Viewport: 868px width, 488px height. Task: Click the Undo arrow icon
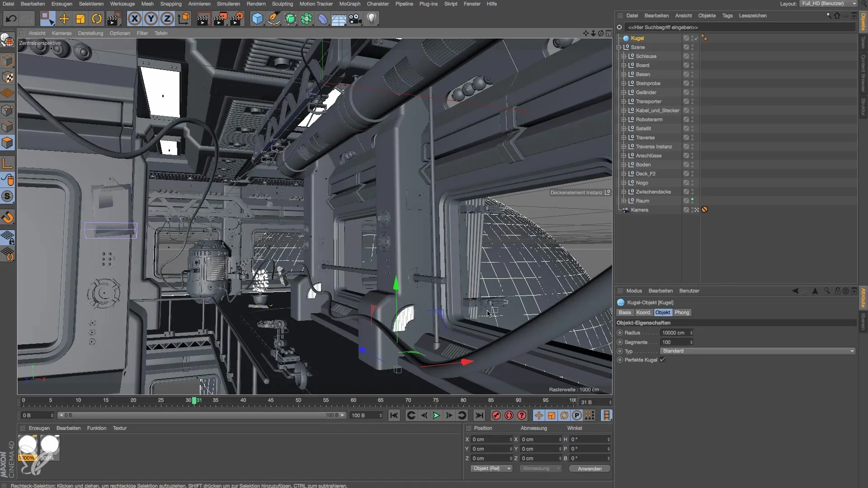coord(11,19)
